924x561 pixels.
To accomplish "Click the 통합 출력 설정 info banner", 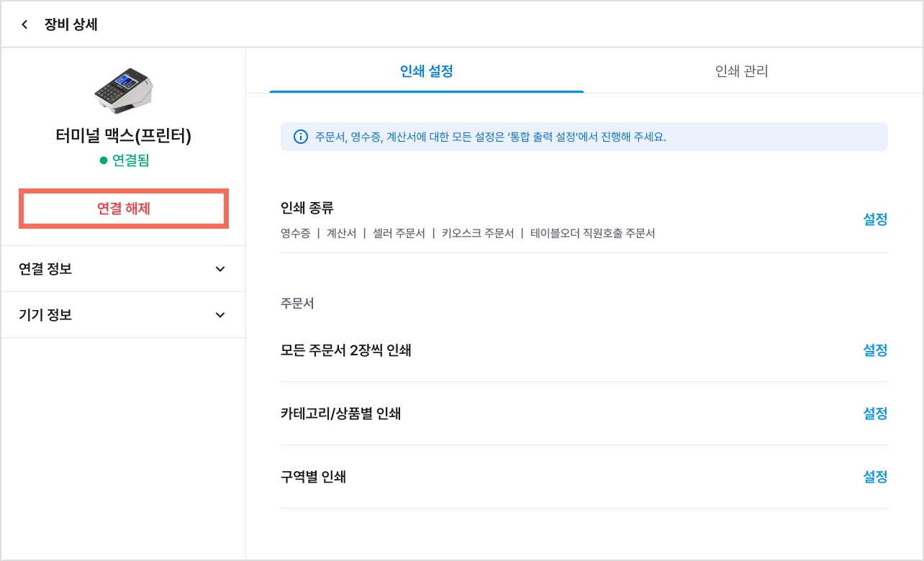I will pos(584,137).
